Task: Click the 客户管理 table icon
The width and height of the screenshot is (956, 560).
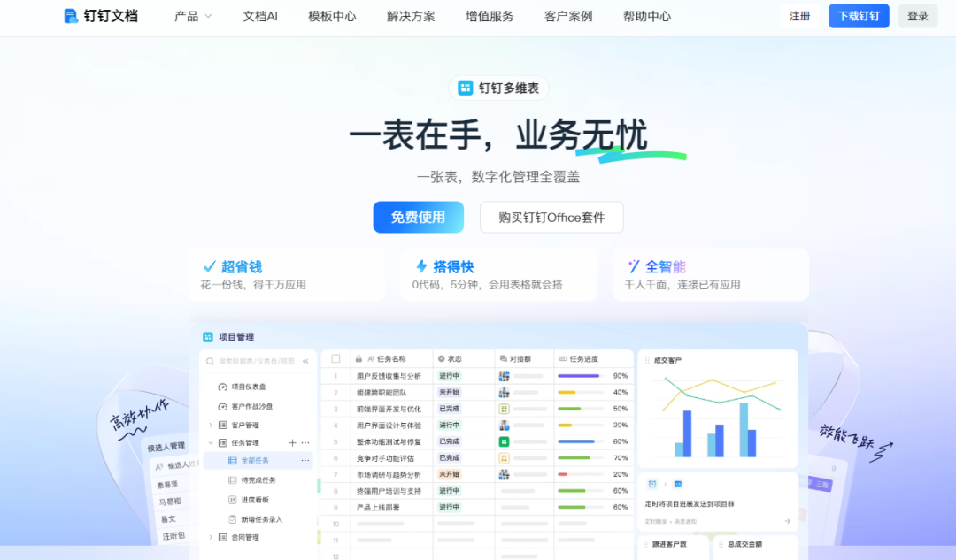Action: click(222, 426)
